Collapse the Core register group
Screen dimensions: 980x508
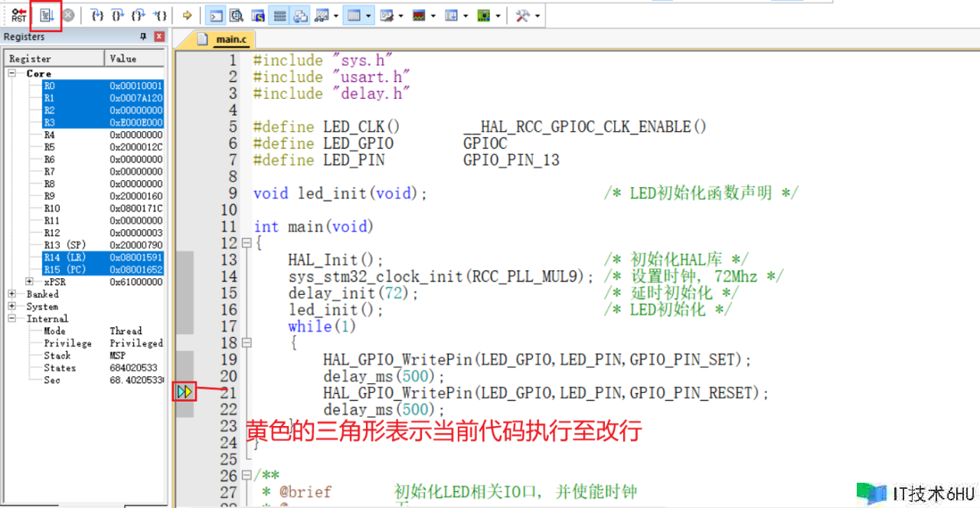13,74
